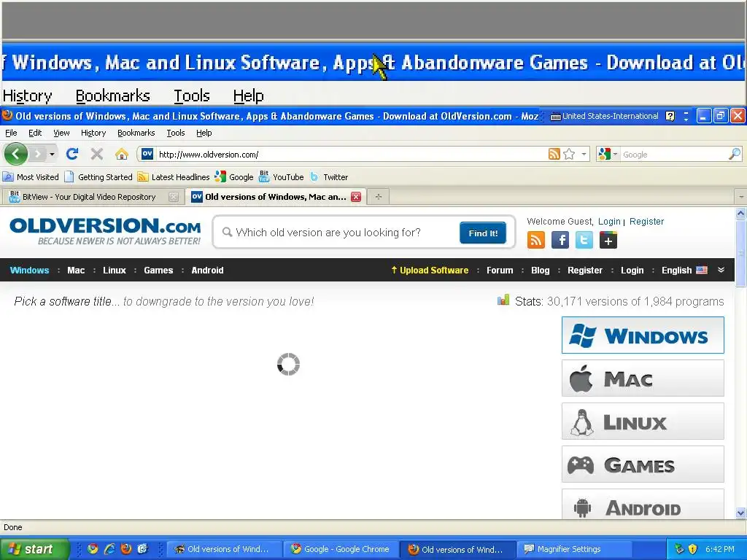Click the magnifier search icon in search box

pos(735,154)
